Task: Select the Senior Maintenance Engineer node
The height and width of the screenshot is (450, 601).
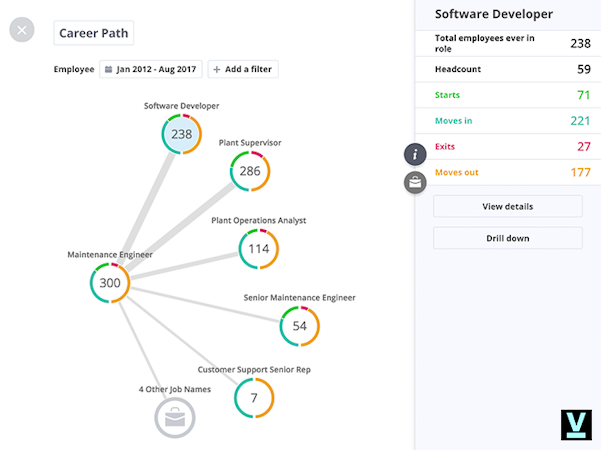Action: tap(299, 326)
